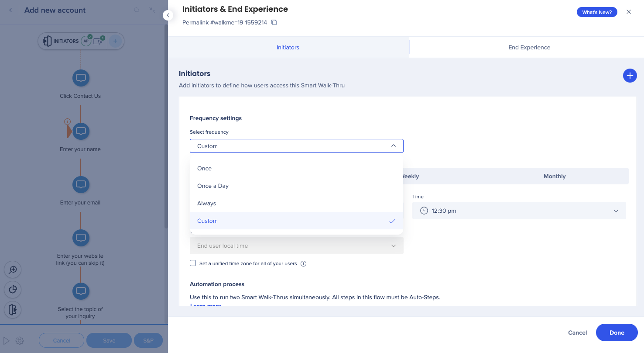This screenshot has height=353, width=644.
Task: Collapse the panel with the left chevron circle
Action: [x=168, y=15]
